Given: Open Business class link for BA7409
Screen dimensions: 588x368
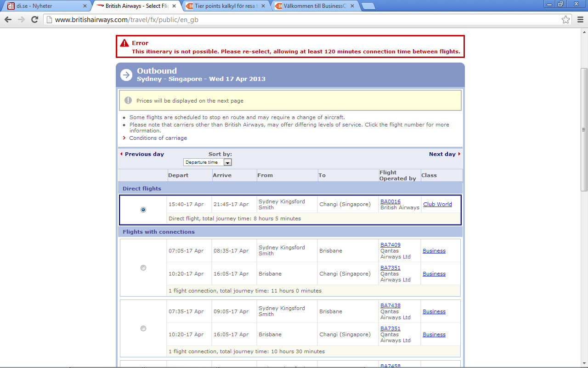Looking at the screenshot, I should coord(434,251).
